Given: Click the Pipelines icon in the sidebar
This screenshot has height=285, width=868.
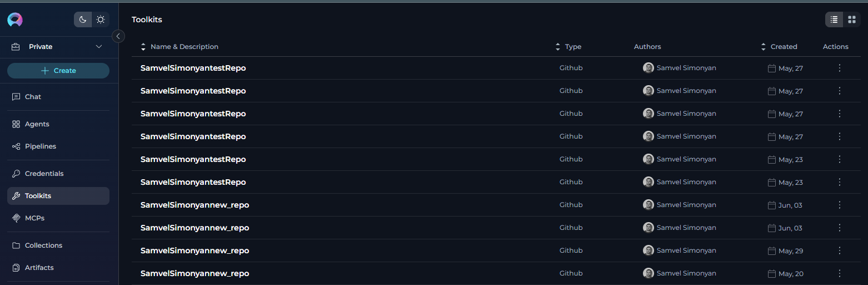Looking at the screenshot, I should [x=16, y=146].
